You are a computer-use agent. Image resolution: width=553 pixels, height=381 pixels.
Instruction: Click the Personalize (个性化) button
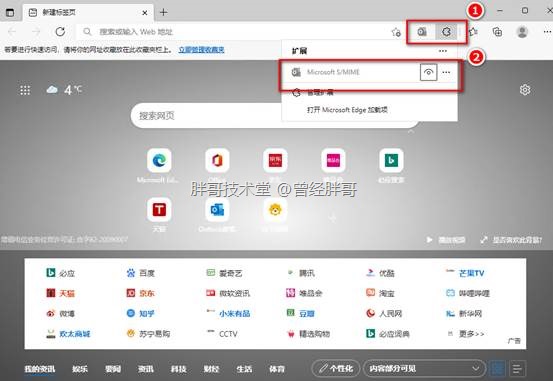(335, 369)
